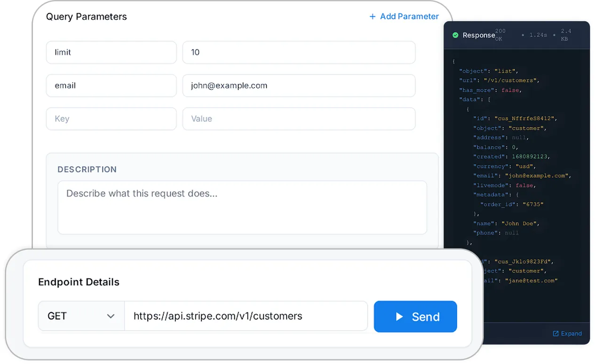Click the "id": "cus_NffrfeS8412" line
This screenshot has height=364, width=602.
pyautogui.click(x=515, y=118)
